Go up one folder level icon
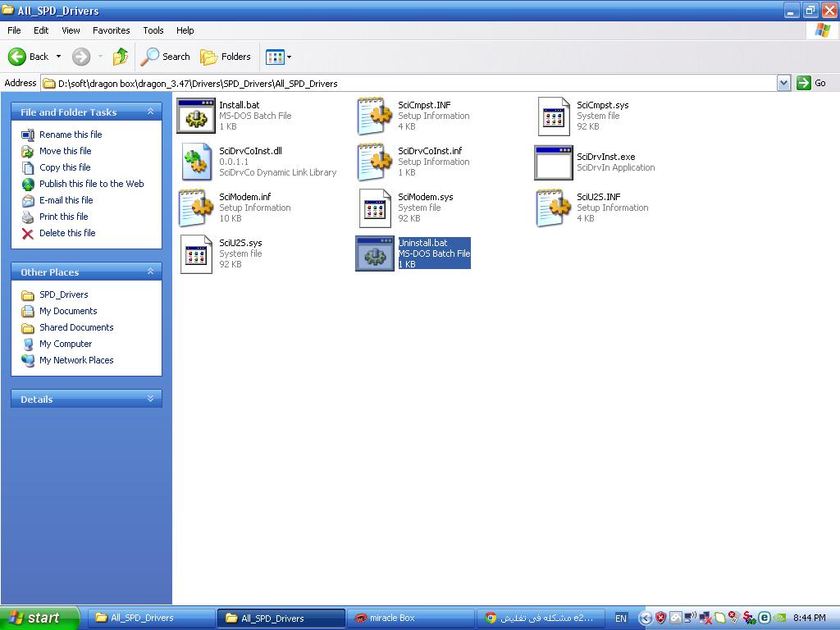 coord(120,57)
